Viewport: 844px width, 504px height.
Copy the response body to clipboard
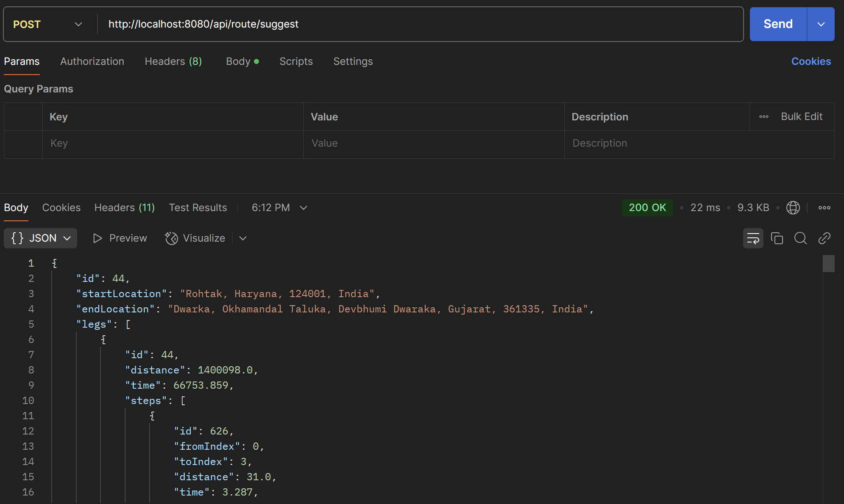[x=777, y=238]
